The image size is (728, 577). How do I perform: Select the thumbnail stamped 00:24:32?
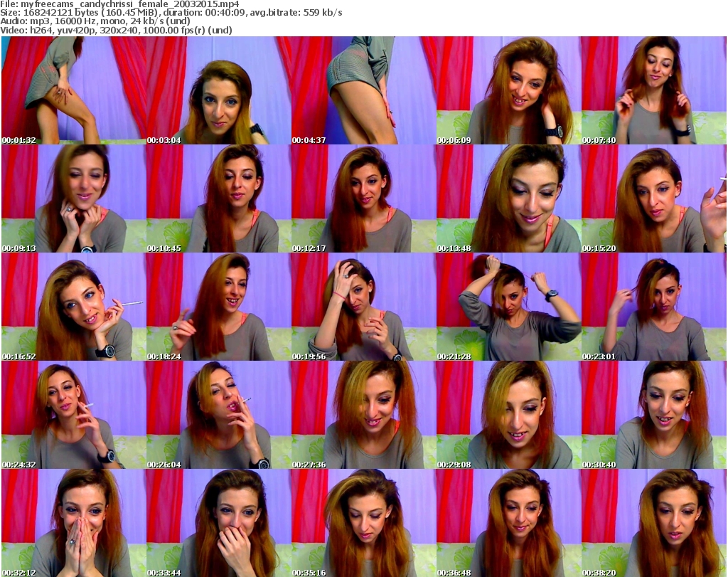[x=74, y=415]
